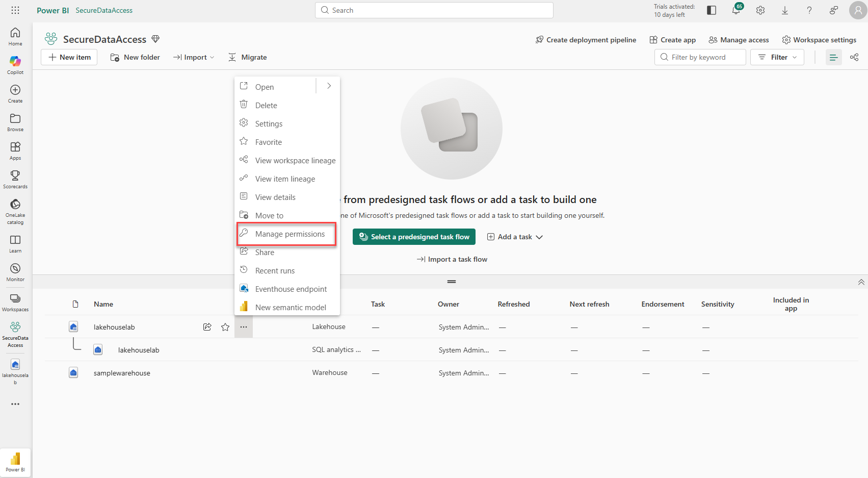
Task: Click the Filter by keyword field
Action: tap(700, 57)
